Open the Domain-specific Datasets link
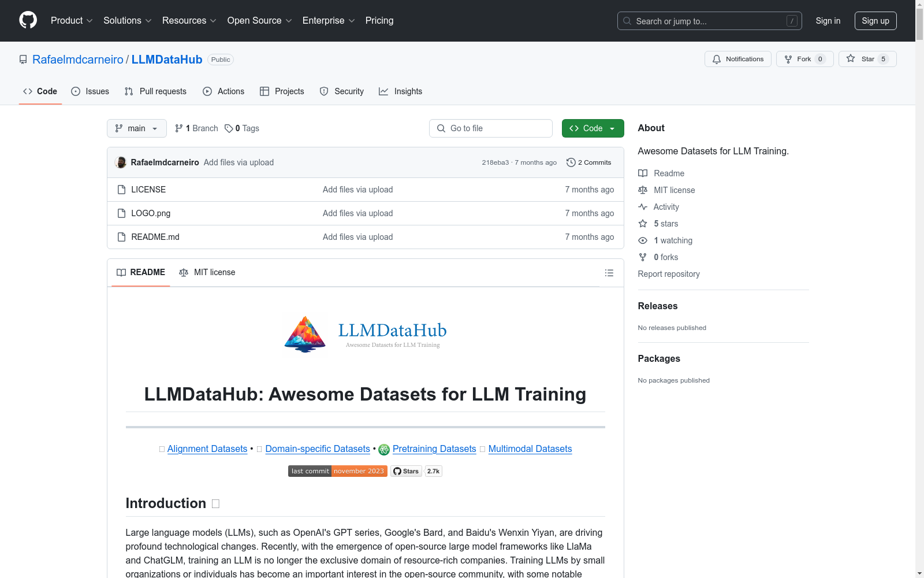The width and height of the screenshot is (924, 578). [x=318, y=449]
